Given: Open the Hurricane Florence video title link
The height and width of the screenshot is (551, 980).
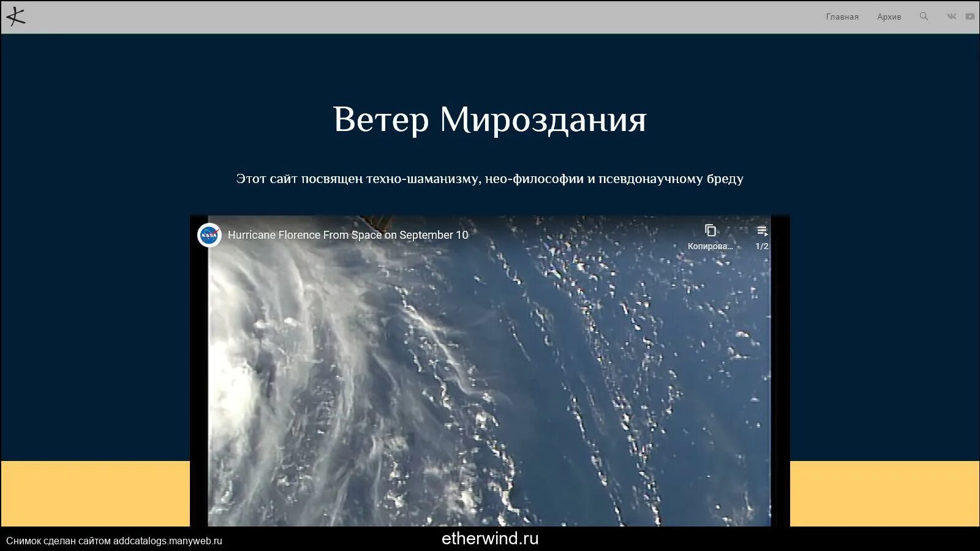Looking at the screenshot, I should point(348,235).
